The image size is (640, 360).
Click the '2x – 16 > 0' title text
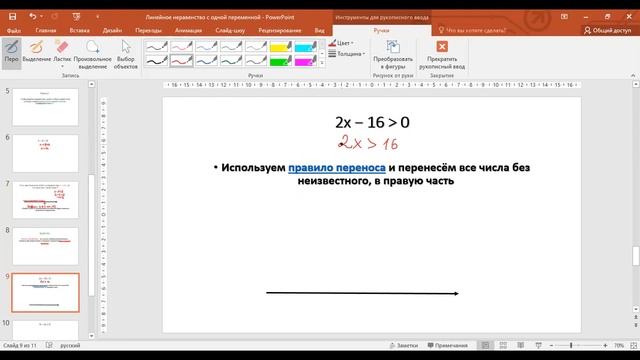372,122
